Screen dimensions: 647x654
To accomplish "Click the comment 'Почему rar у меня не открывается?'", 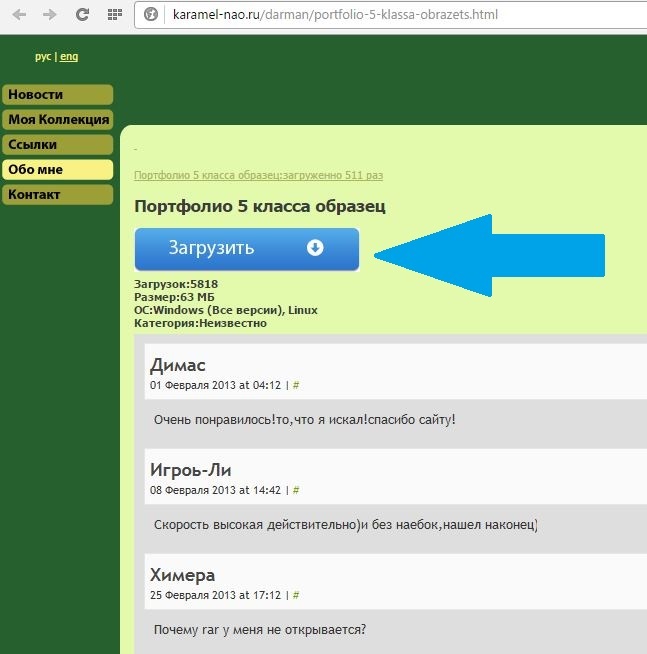I will 260,629.
